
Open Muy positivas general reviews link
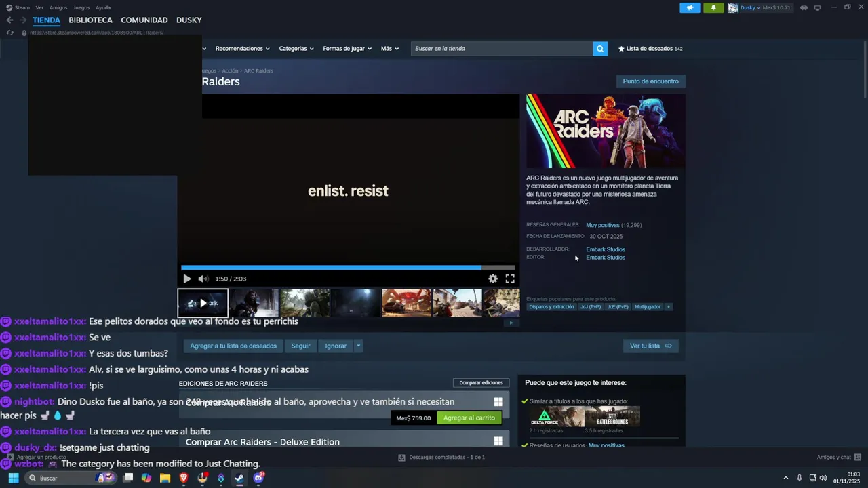603,225
